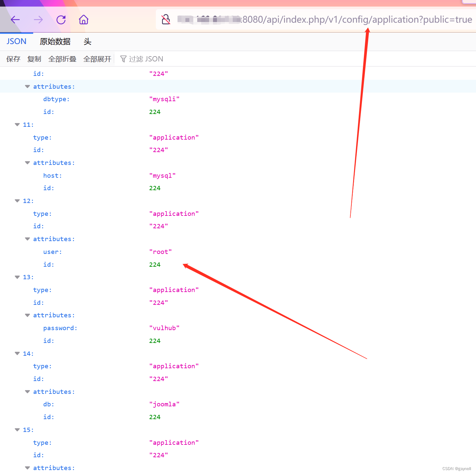The height and width of the screenshot is (474, 476).
Task: Collapse the last attributes node under item 15
Action: (27, 468)
